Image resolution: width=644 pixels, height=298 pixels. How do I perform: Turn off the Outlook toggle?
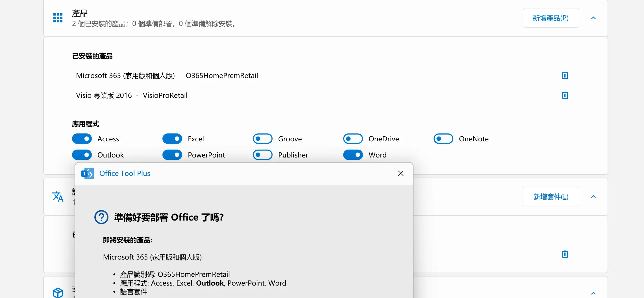tap(82, 155)
